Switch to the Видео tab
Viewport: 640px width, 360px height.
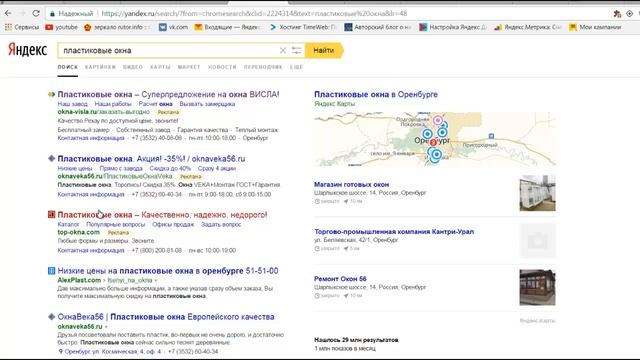point(133,67)
